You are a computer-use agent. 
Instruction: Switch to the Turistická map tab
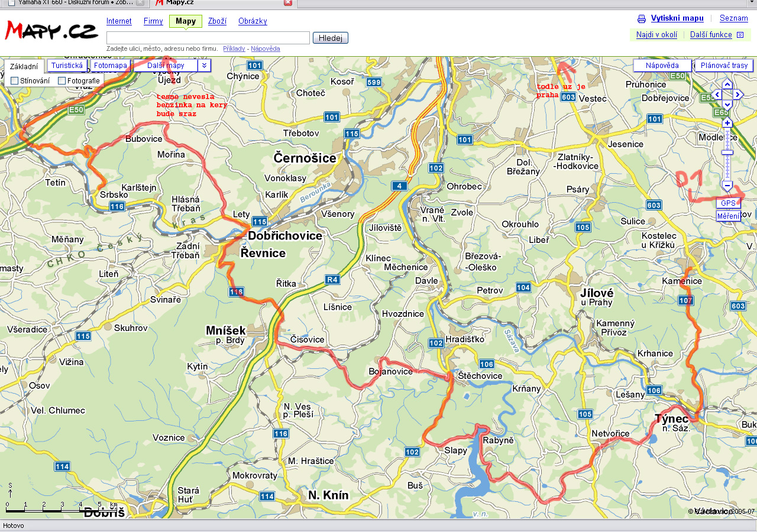click(x=67, y=66)
